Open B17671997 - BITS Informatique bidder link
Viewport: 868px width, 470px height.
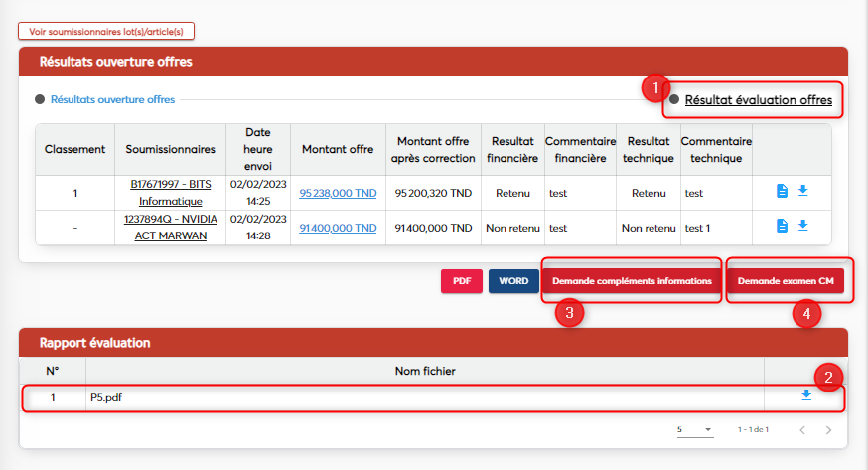click(170, 193)
